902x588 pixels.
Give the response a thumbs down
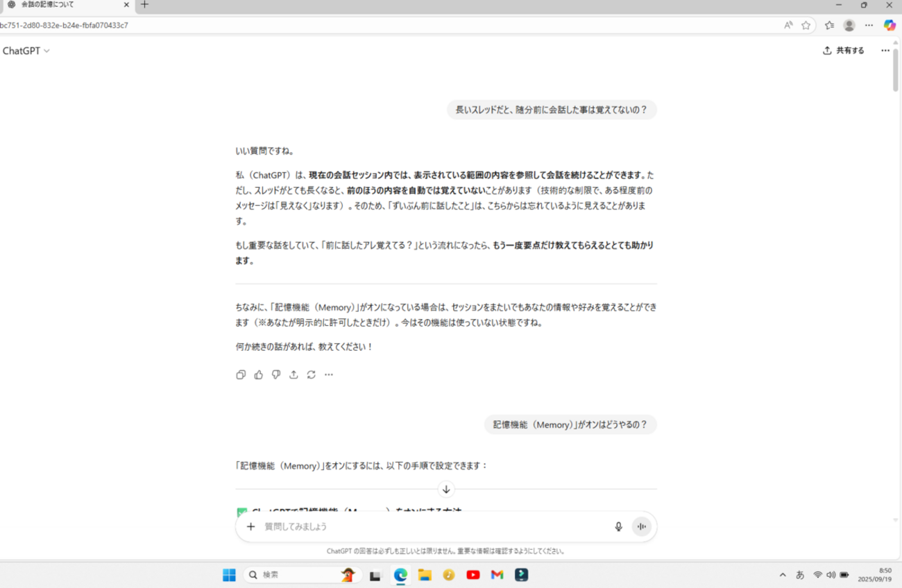coord(276,374)
